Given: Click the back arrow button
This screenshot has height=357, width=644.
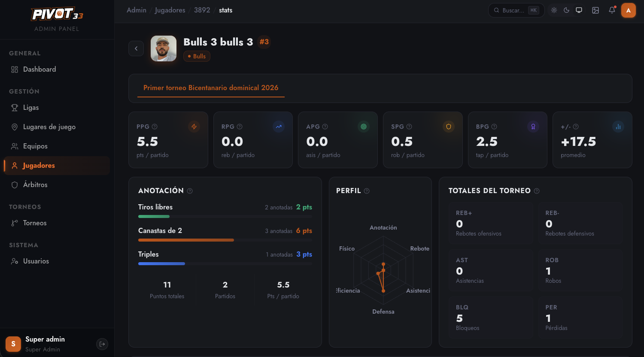Looking at the screenshot, I should tap(136, 48).
